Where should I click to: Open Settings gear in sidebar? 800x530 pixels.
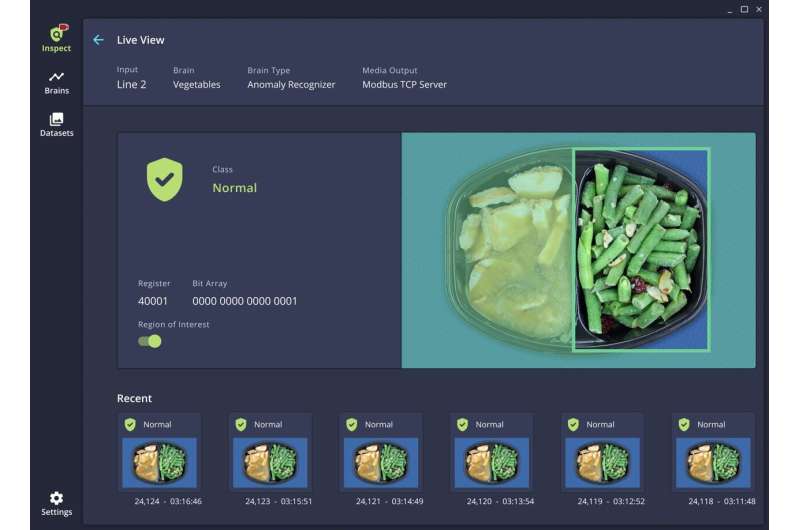(x=56, y=503)
